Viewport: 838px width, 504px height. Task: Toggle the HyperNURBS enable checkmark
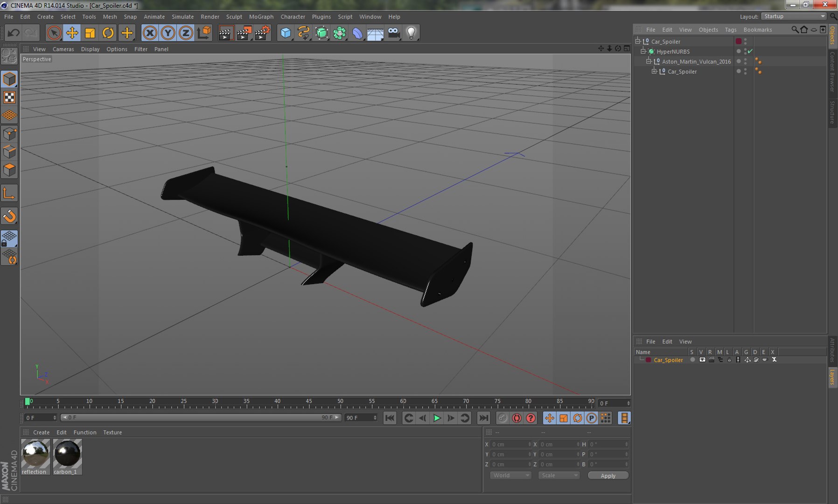coord(750,51)
